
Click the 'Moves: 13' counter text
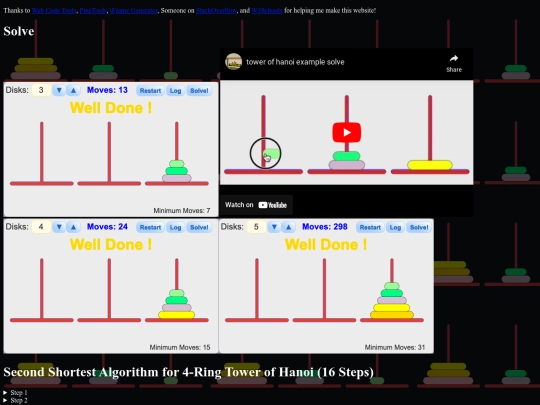point(107,90)
